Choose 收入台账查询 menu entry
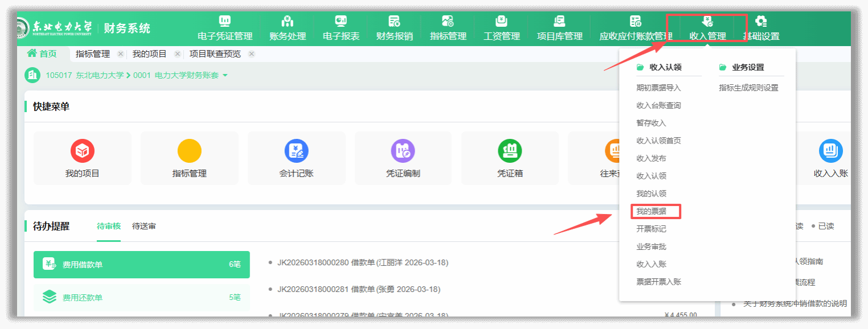This screenshot has width=868, height=329. (658, 105)
